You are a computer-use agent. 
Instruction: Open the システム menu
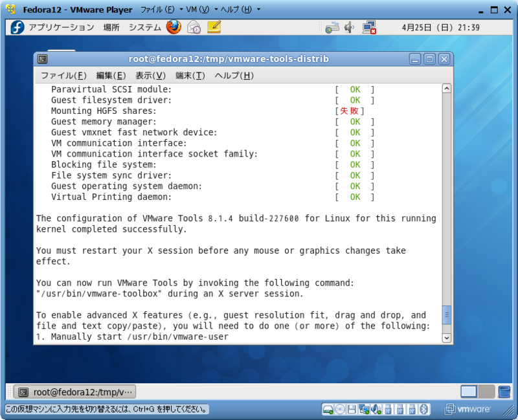[x=144, y=27]
